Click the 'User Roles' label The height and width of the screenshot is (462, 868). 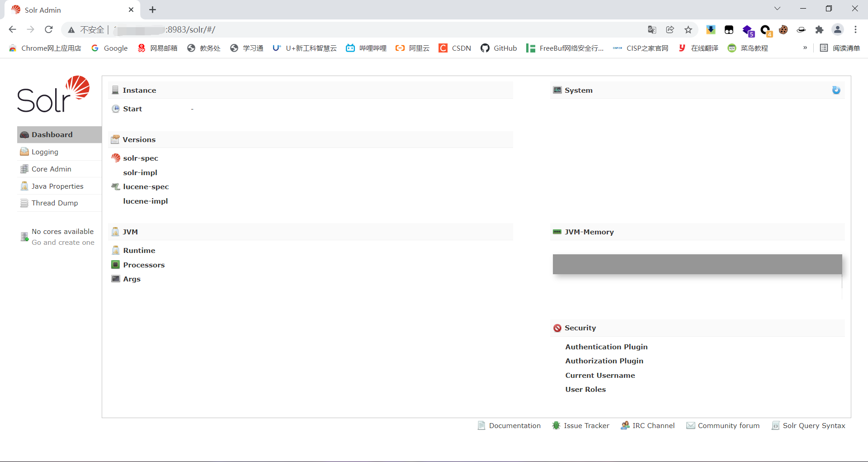pos(585,389)
